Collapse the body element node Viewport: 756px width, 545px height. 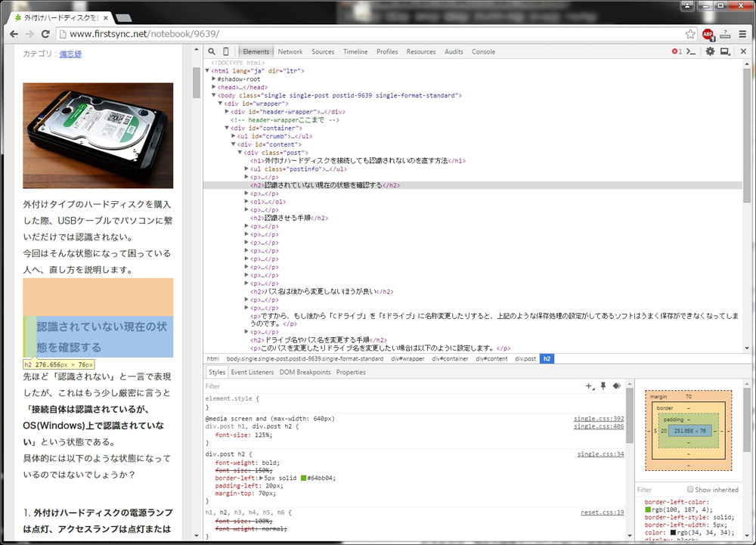click(x=214, y=95)
